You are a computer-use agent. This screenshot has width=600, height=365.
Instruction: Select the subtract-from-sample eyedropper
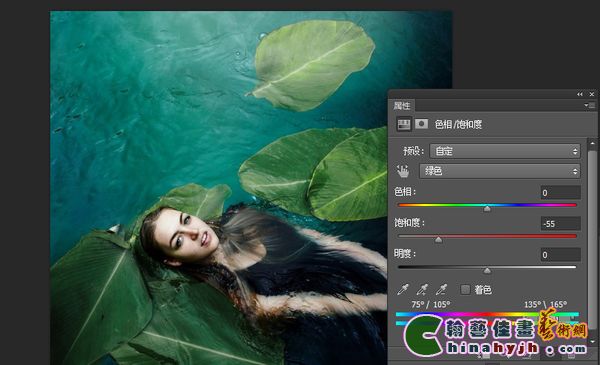pyautogui.click(x=442, y=290)
